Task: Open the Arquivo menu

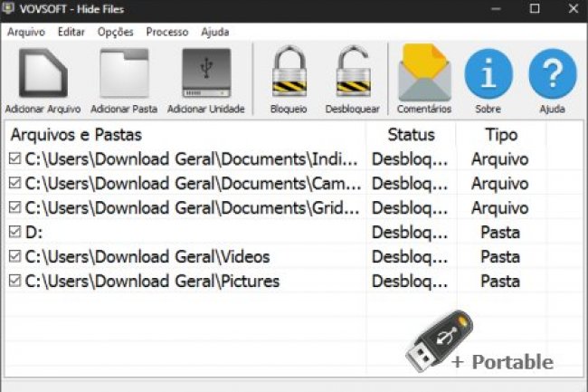Action: click(x=26, y=32)
